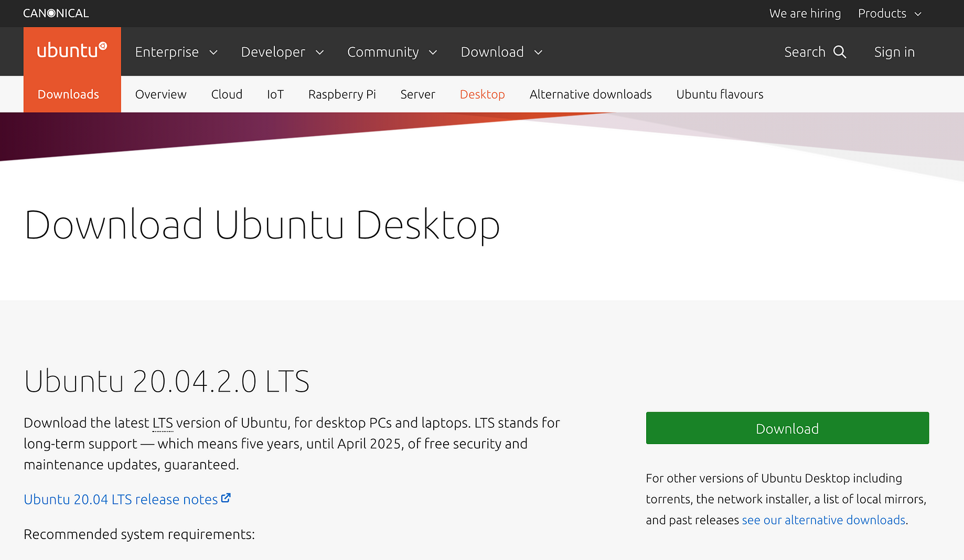Click the search magnifier icon

click(x=840, y=52)
